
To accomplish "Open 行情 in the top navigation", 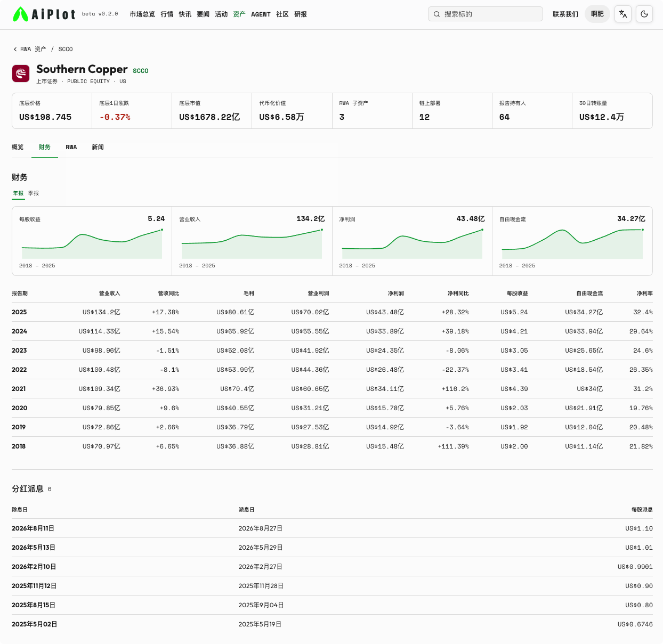I will click(x=167, y=14).
